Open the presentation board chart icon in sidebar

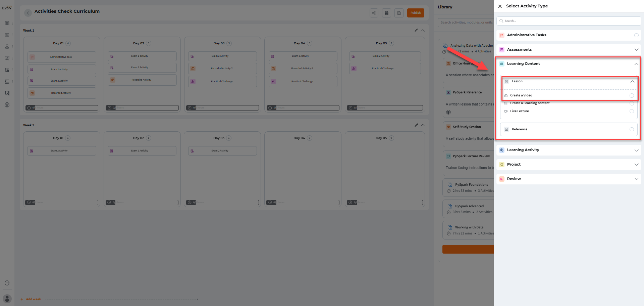(x=7, y=58)
